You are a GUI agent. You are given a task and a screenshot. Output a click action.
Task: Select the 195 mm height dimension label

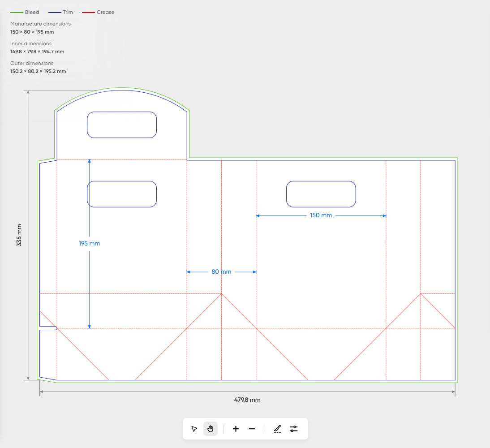click(x=89, y=244)
